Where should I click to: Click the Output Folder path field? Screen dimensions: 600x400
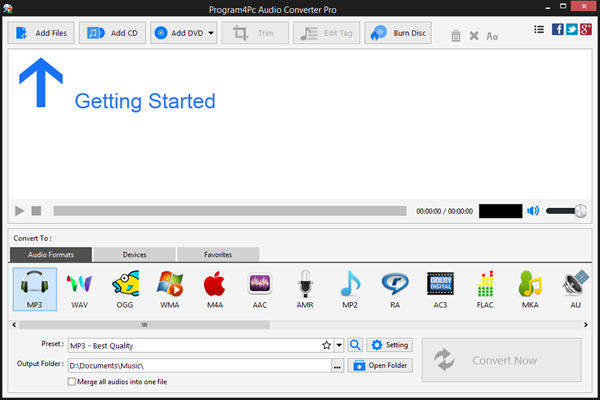(200, 366)
